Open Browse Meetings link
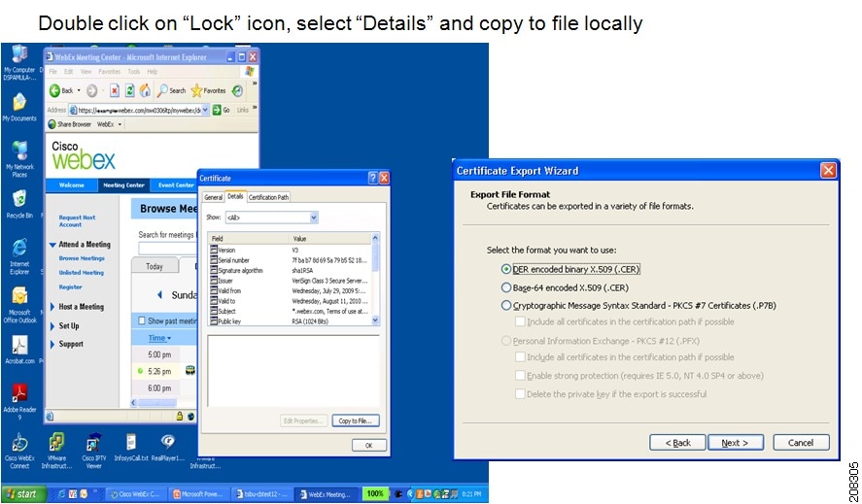Screen dimensions: 862x504 pyautogui.click(x=82, y=258)
